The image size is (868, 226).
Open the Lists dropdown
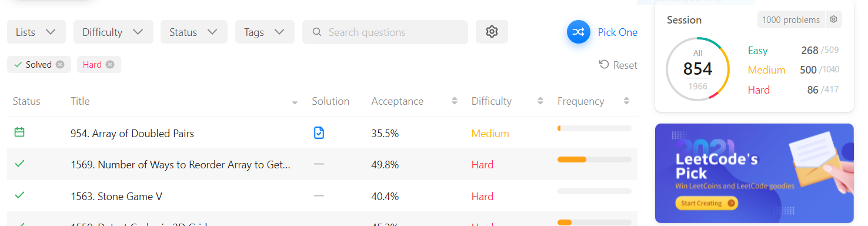pyautogui.click(x=36, y=32)
